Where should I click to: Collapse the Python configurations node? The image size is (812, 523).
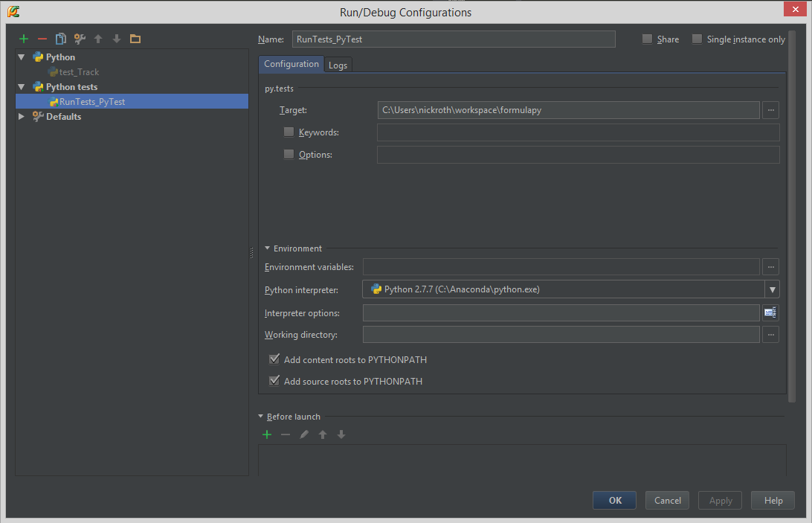pyautogui.click(x=22, y=57)
